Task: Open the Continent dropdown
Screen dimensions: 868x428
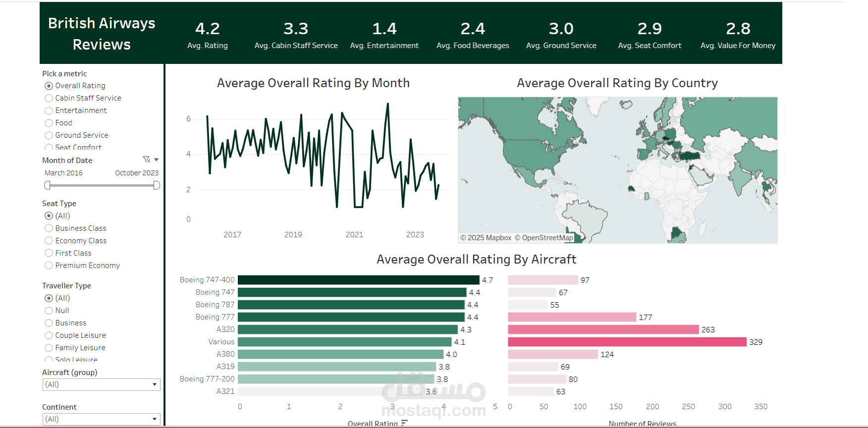Action: [102, 419]
